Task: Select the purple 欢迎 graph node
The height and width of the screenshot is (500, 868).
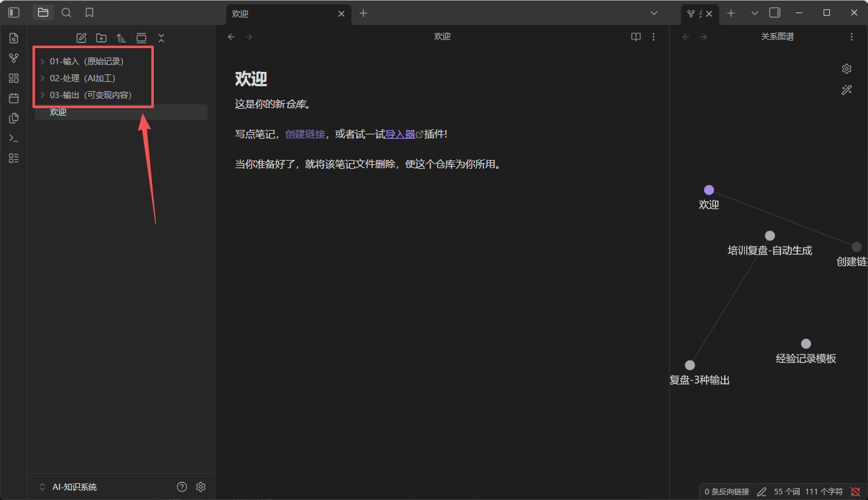Action: coord(709,190)
